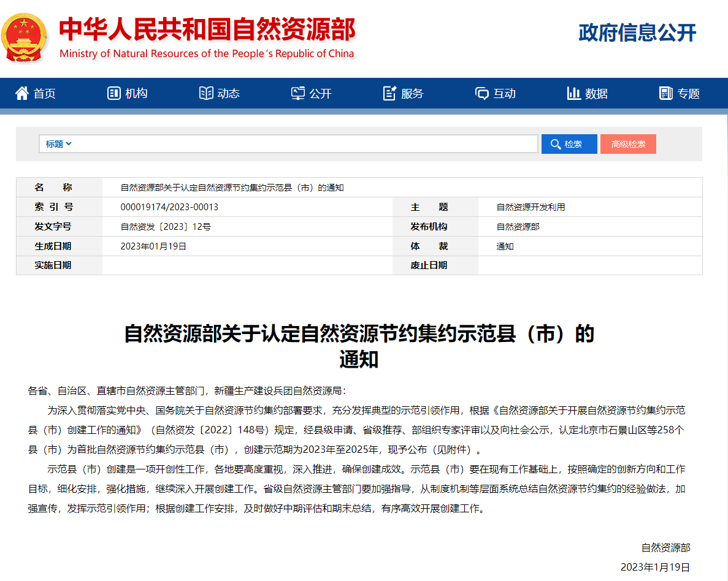Click the 服务 edit document icon
This screenshot has width=728, height=581.
coord(389,93)
